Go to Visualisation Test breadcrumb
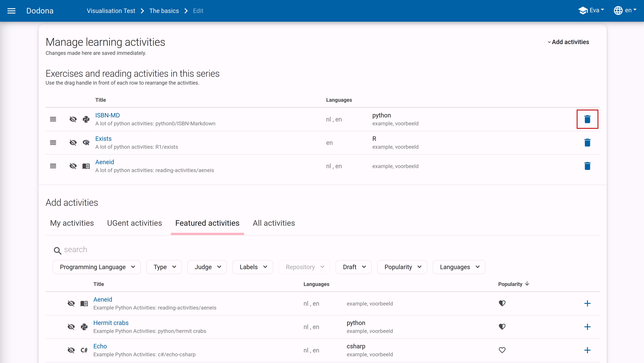The image size is (644, 363). click(x=111, y=11)
